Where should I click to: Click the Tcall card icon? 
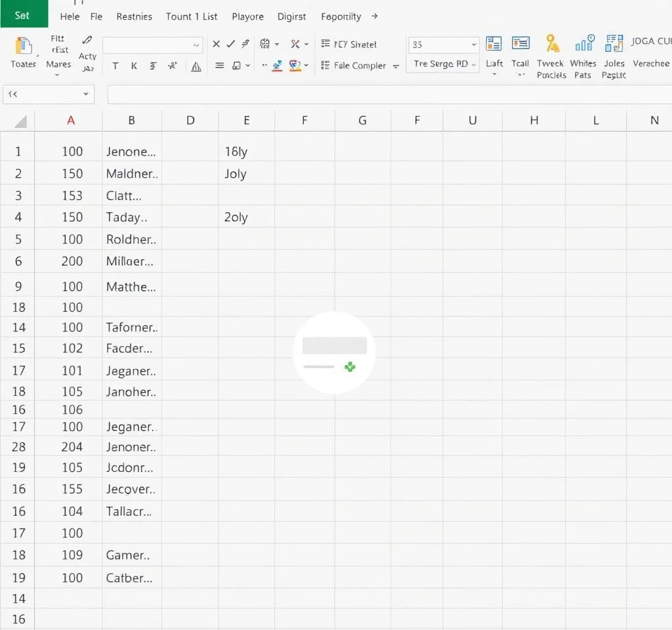click(520, 44)
